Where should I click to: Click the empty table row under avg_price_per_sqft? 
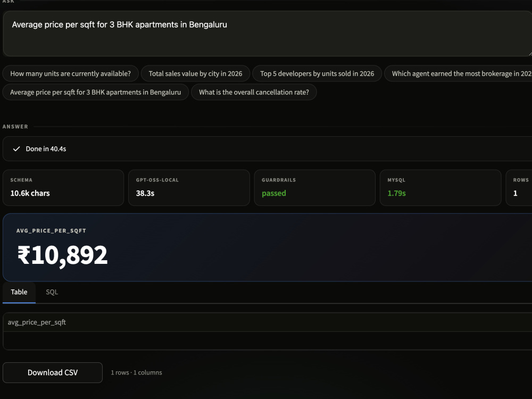click(x=268, y=340)
